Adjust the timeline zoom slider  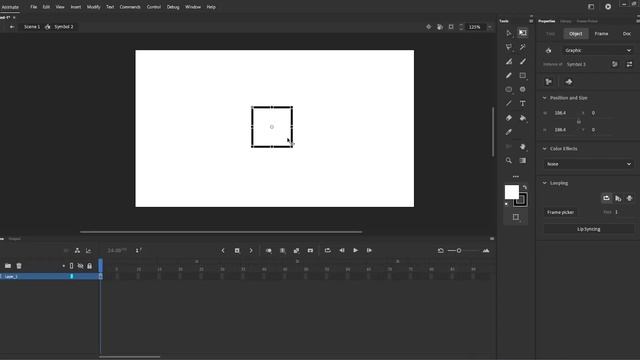coord(459,251)
